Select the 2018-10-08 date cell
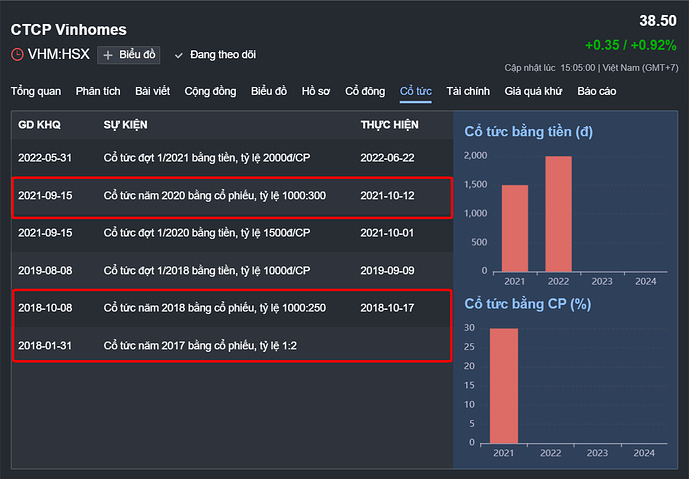 pos(45,308)
